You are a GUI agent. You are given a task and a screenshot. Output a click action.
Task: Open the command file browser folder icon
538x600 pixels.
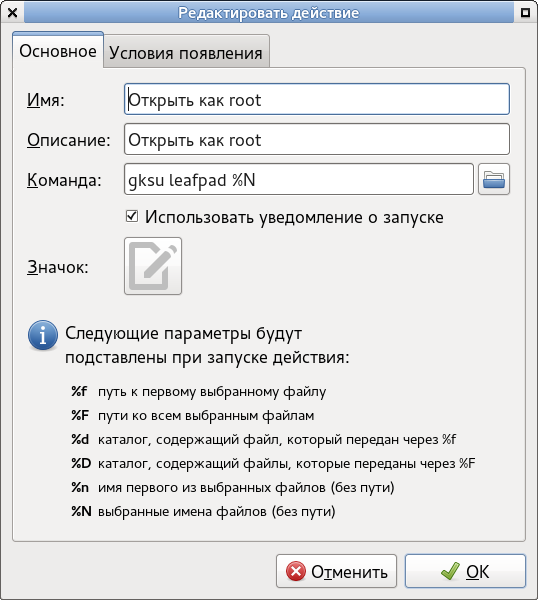494,179
